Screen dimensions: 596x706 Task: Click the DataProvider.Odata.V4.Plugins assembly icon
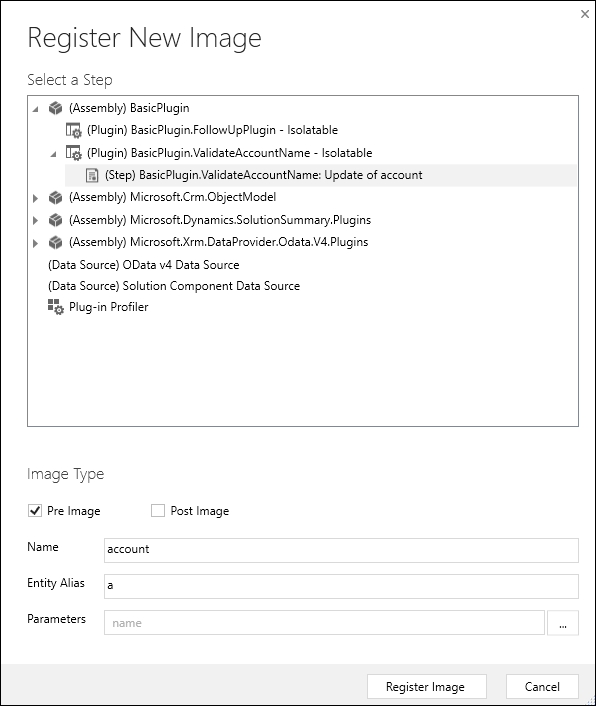55,242
